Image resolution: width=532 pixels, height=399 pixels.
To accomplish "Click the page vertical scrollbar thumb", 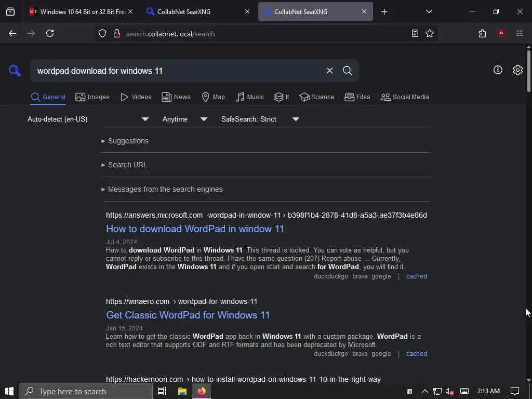I will [x=528, y=71].
